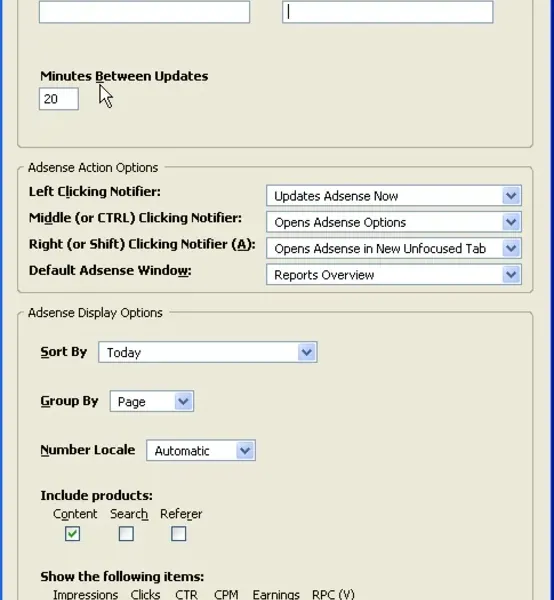Viewport: 554px width, 600px height.
Task: Click the Adsense Display Options group title
Action: (x=95, y=313)
